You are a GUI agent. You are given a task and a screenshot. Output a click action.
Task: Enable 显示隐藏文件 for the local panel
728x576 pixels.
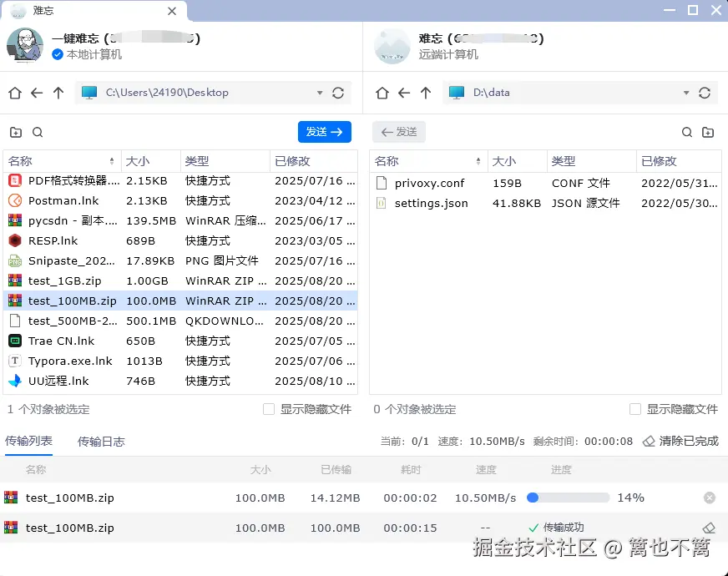pyautogui.click(x=267, y=409)
